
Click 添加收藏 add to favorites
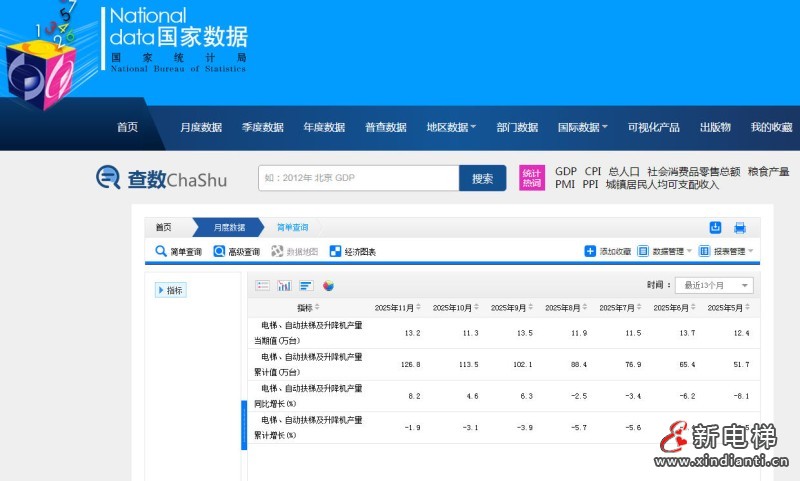click(x=608, y=252)
